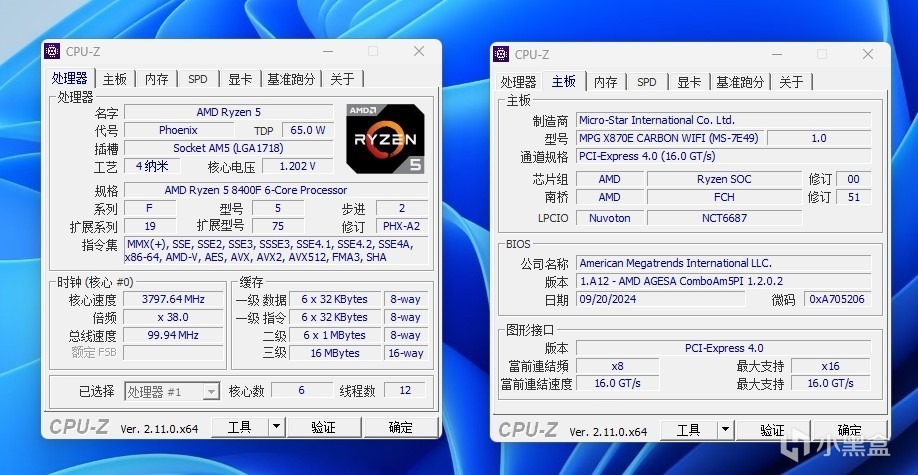Click the 16 MBytes L3 cache value
The height and width of the screenshot is (475, 918).
tap(334, 353)
